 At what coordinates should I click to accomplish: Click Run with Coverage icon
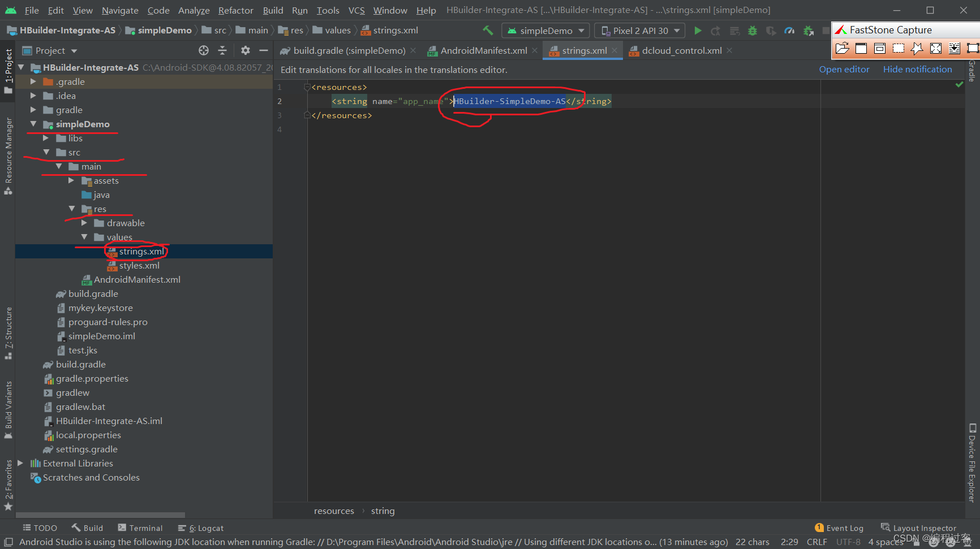point(771,31)
